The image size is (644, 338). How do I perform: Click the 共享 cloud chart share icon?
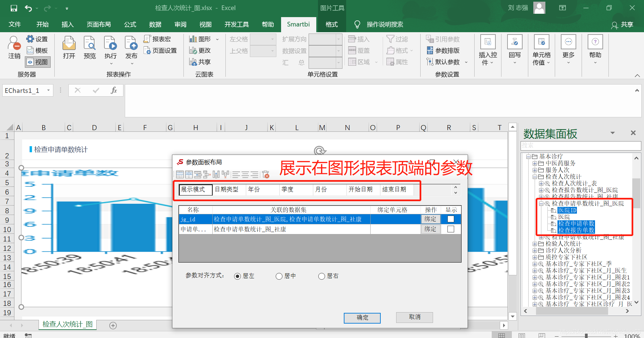coord(193,62)
